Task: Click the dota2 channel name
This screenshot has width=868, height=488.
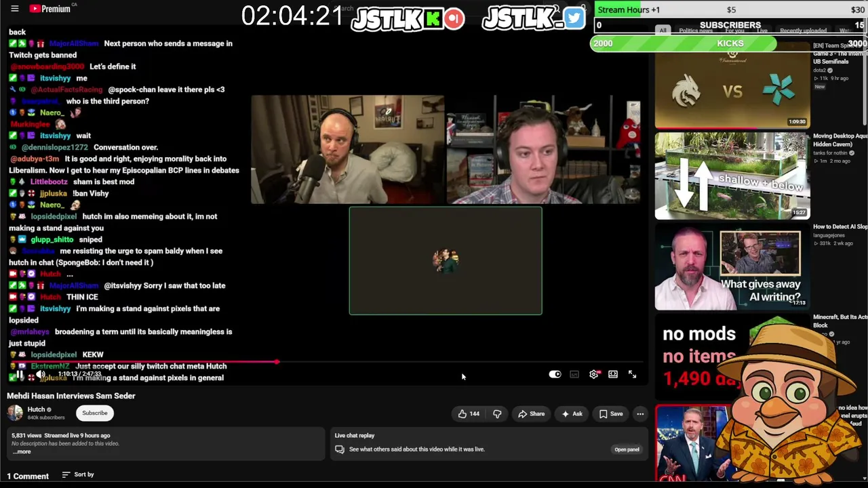Action: point(820,70)
